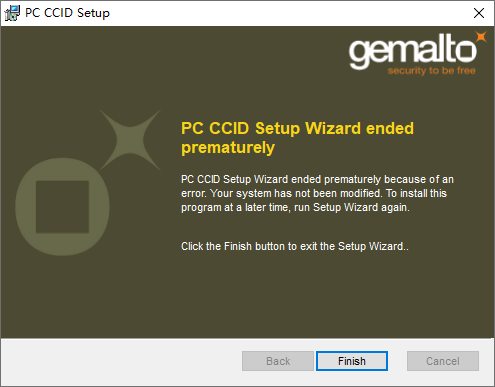Select the yellow 'ended prematurely' heading
495x387 pixels.
[297, 138]
